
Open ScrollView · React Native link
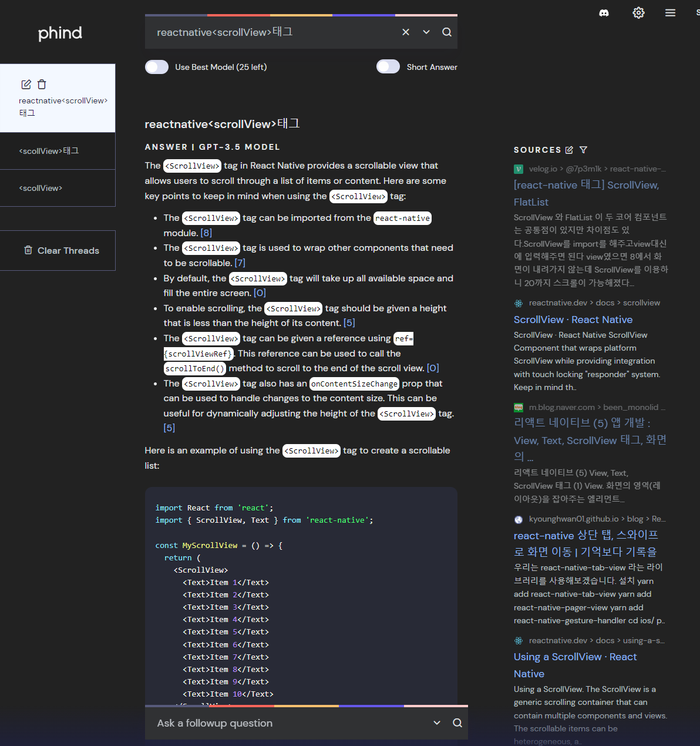[x=573, y=320]
